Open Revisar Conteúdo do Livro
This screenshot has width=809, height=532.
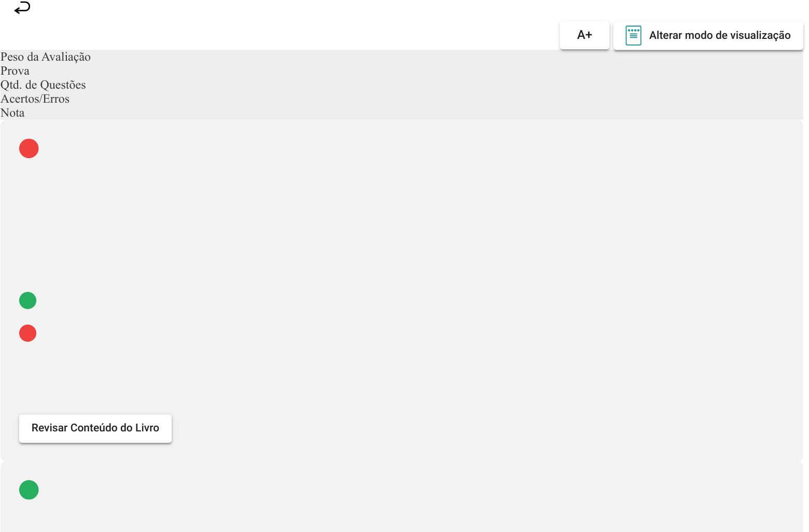[95, 428]
